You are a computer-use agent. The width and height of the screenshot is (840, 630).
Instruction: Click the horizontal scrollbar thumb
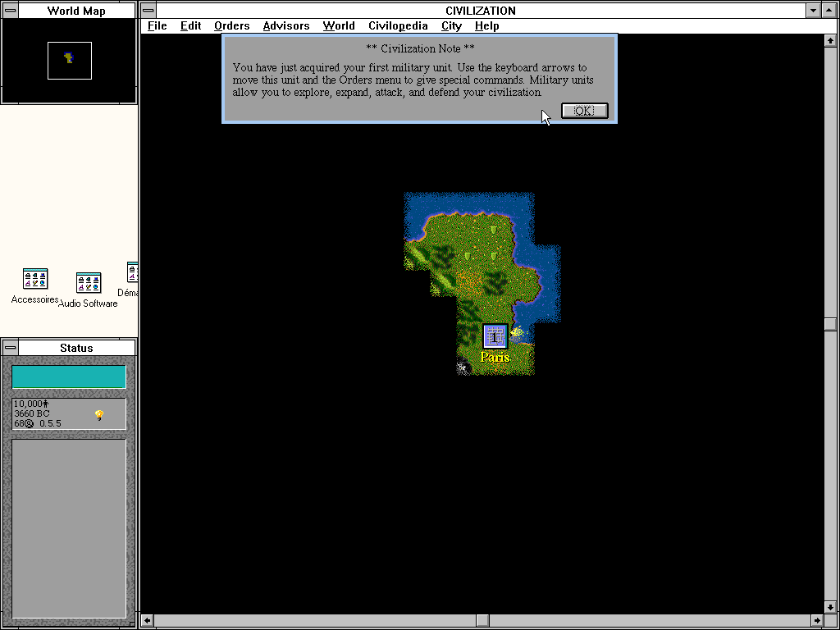pos(482,620)
